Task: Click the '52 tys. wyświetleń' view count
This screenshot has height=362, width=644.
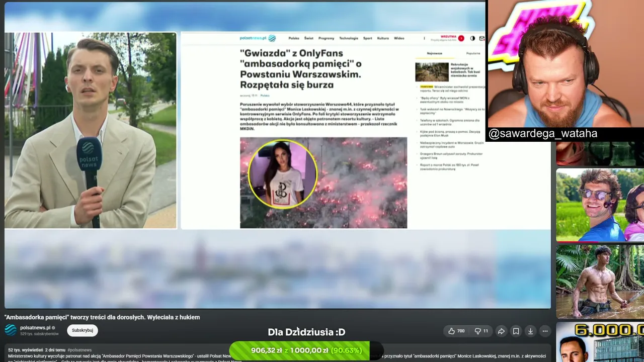Action: 25,350
